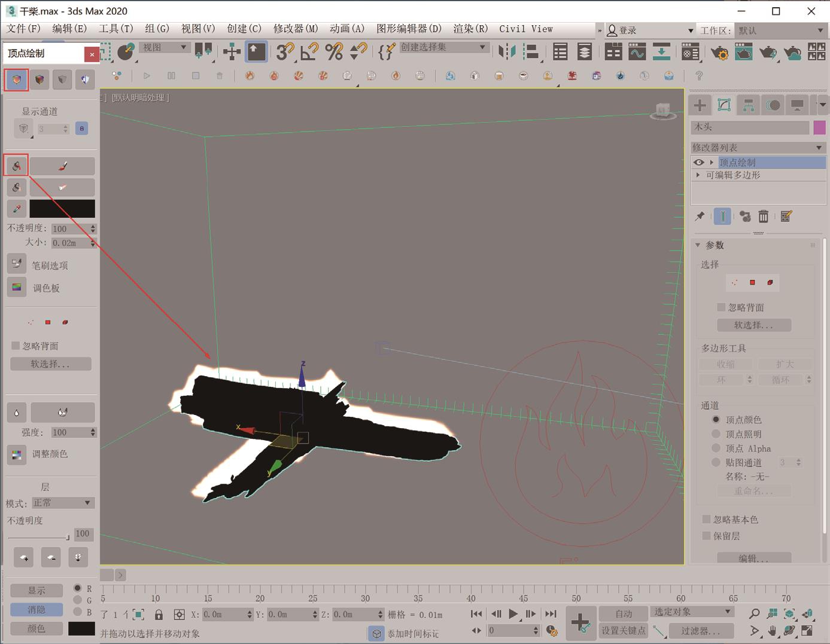Screen dimensions: 830x644
Task: Click the Select and Move tool
Action: pyautogui.click(x=232, y=52)
